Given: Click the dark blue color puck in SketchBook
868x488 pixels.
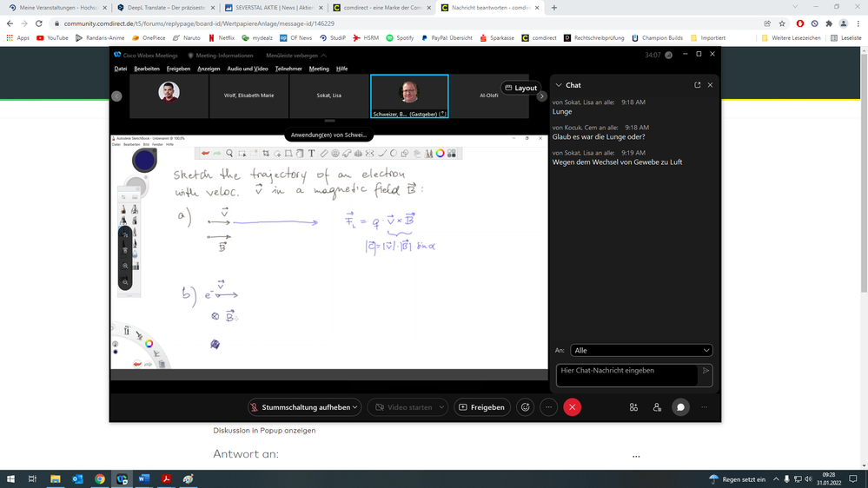Looking at the screenshot, I should [x=144, y=161].
